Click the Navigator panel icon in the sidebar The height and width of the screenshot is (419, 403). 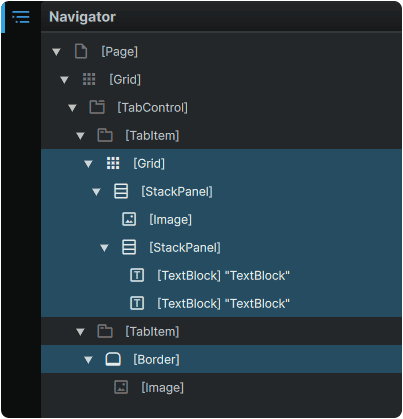(x=21, y=17)
